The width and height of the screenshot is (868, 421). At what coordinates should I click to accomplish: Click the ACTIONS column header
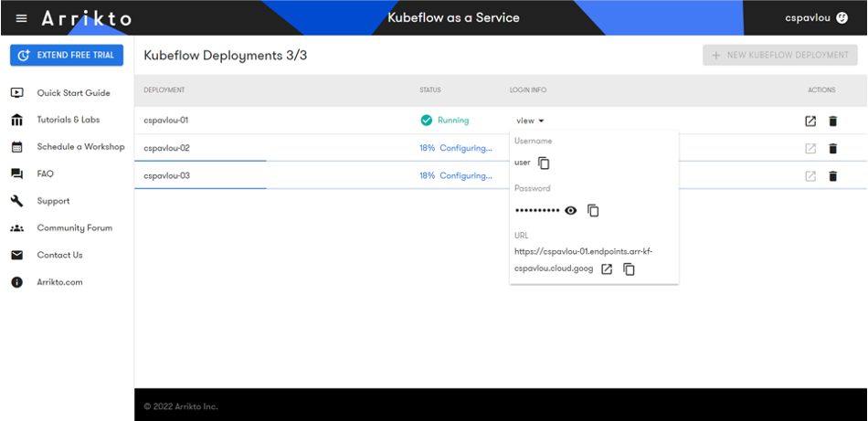pyautogui.click(x=821, y=90)
